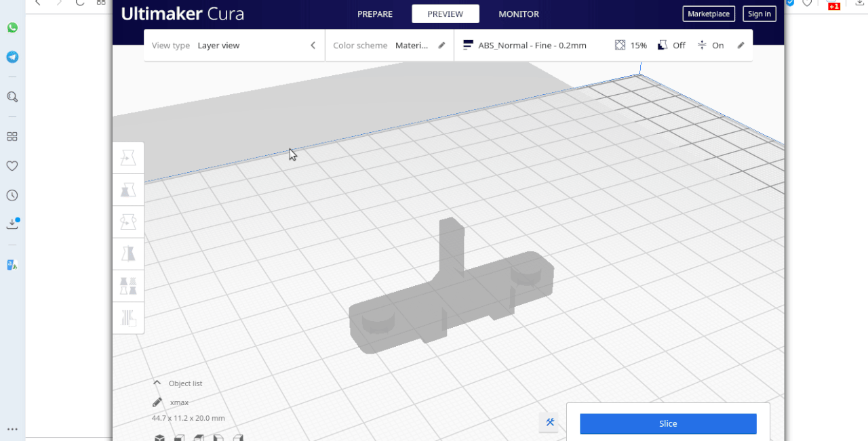This screenshot has width=868, height=441.
Task: Switch to 3D view cube icon
Action: pos(159,438)
